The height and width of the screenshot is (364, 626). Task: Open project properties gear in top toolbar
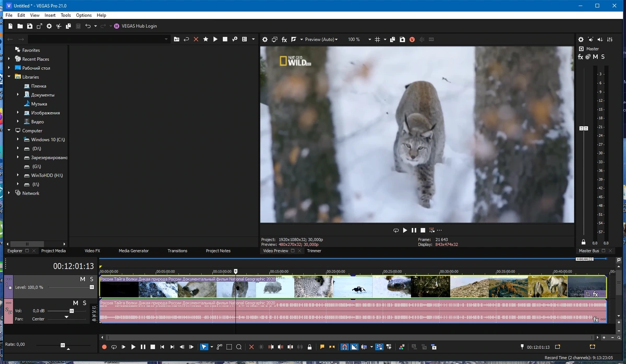pos(49,26)
